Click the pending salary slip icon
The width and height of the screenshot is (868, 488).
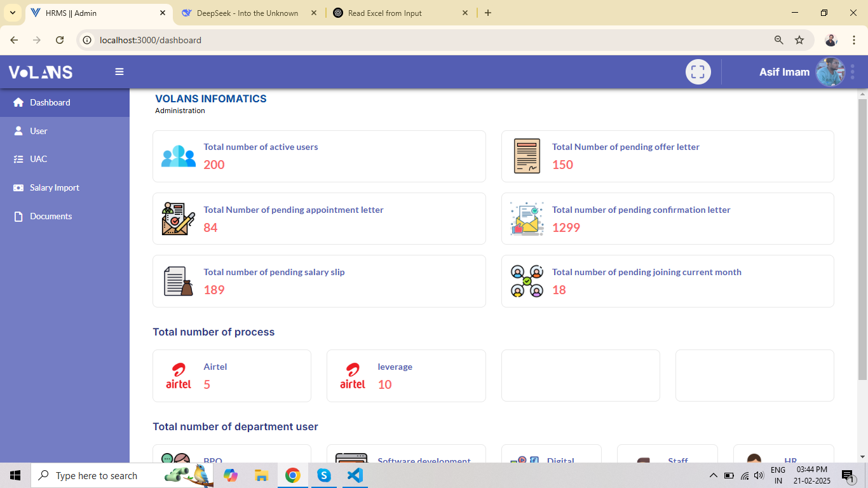click(x=179, y=281)
